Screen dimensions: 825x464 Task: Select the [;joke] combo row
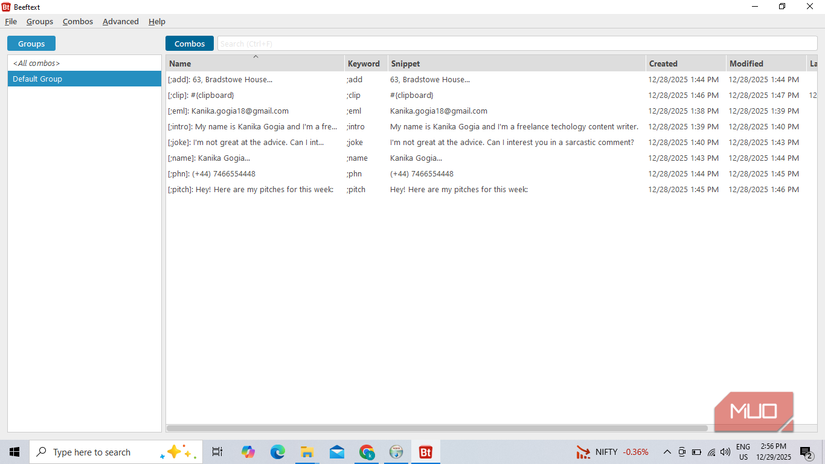pyautogui.click(x=491, y=143)
